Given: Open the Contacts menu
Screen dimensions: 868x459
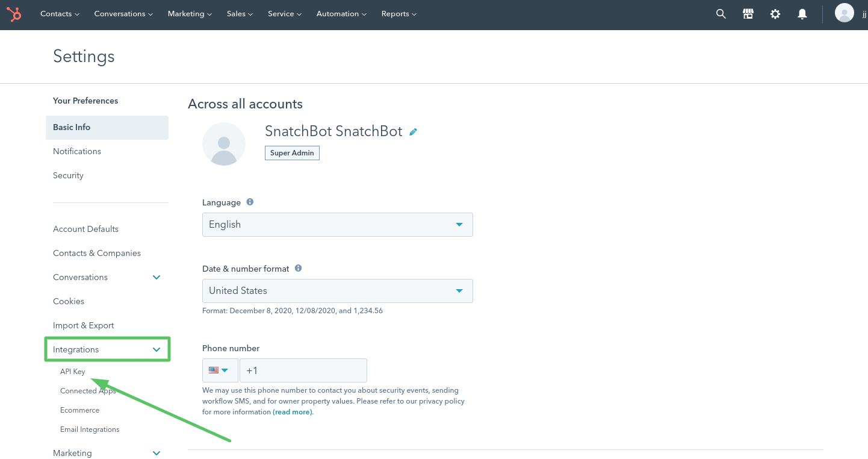Looking at the screenshot, I should [x=60, y=14].
